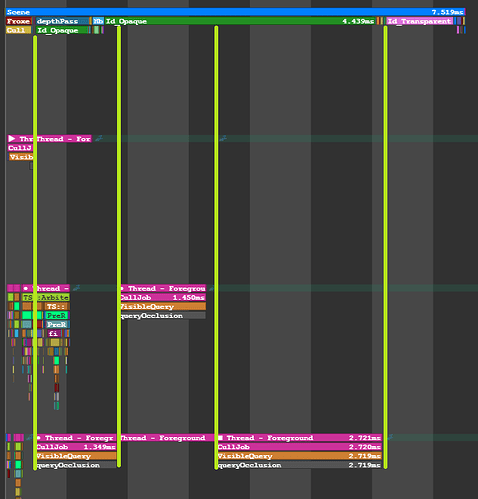478x499 pixels.
Task: Select the bright green PreR block
Action: (x=57, y=315)
